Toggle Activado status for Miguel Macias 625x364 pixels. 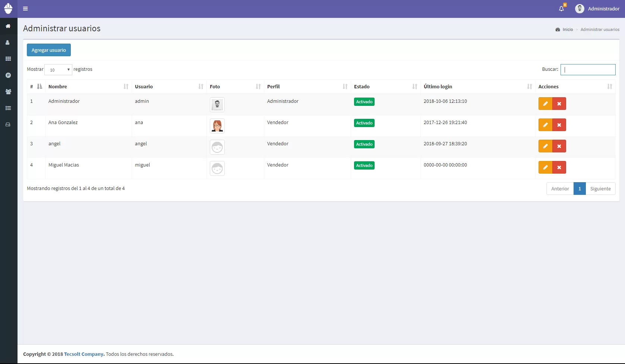point(364,165)
